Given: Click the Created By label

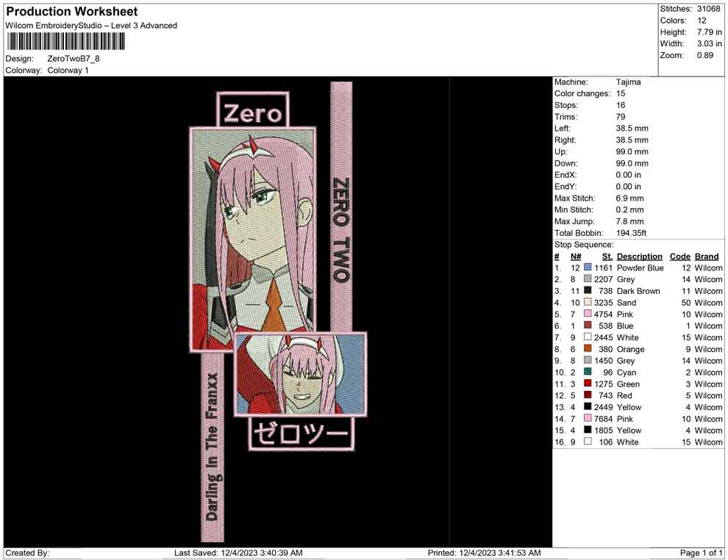Looking at the screenshot, I should click(27, 553).
